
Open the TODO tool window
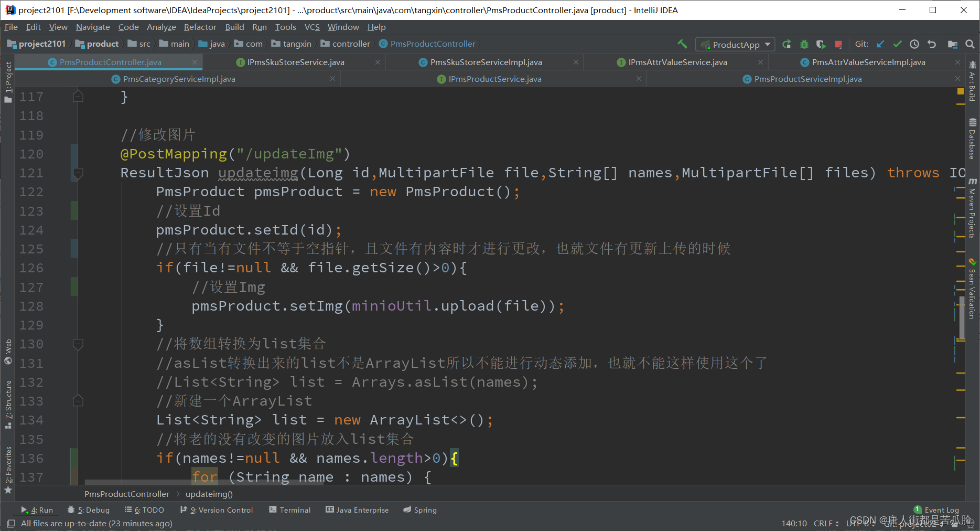(144, 510)
